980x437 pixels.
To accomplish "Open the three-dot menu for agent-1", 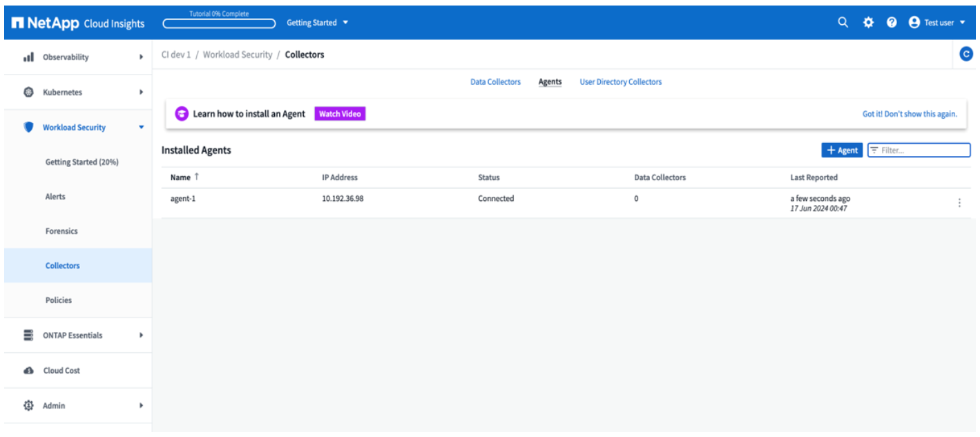I will [959, 203].
